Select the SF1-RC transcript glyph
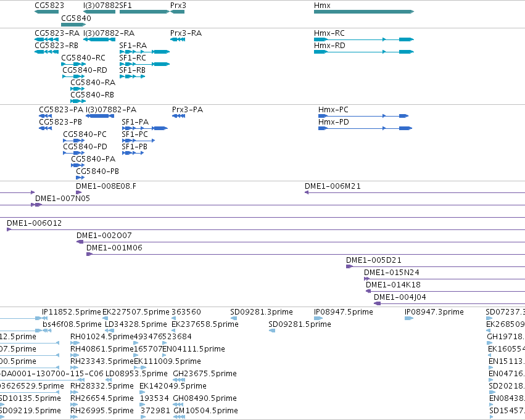 pos(144,64)
